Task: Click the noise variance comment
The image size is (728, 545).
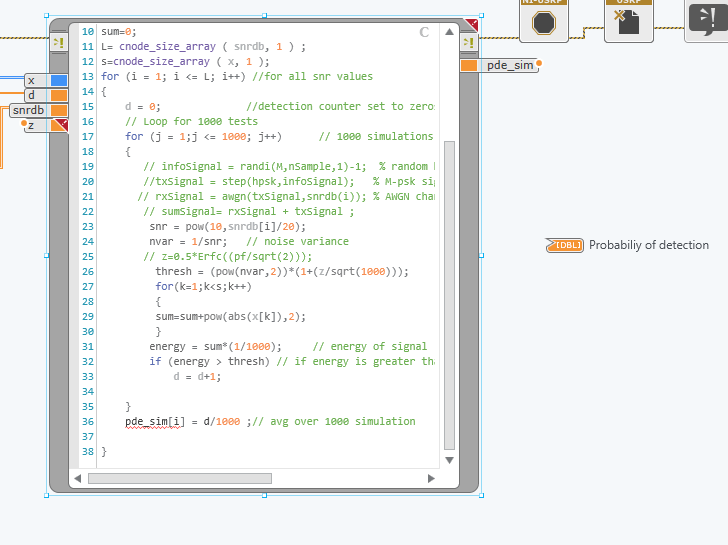Action: point(297,241)
